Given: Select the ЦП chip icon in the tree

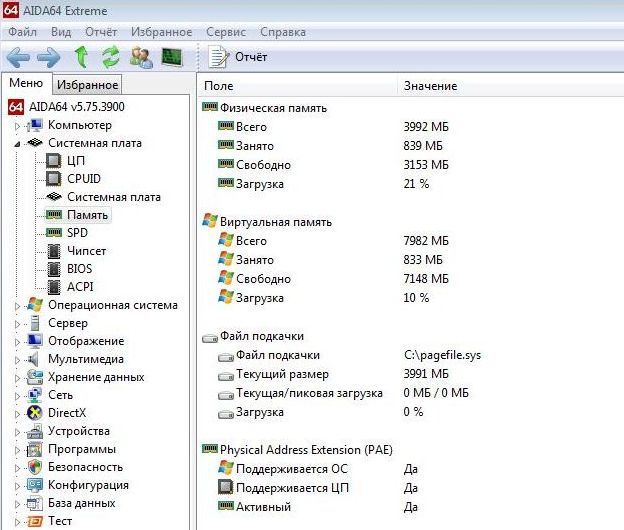Looking at the screenshot, I should pos(54,161).
